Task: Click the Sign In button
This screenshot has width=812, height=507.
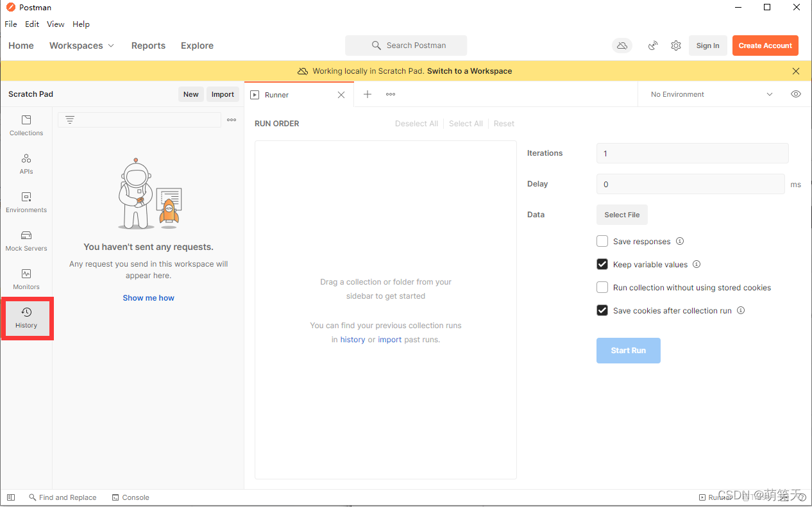Action: pyautogui.click(x=708, y=46)
